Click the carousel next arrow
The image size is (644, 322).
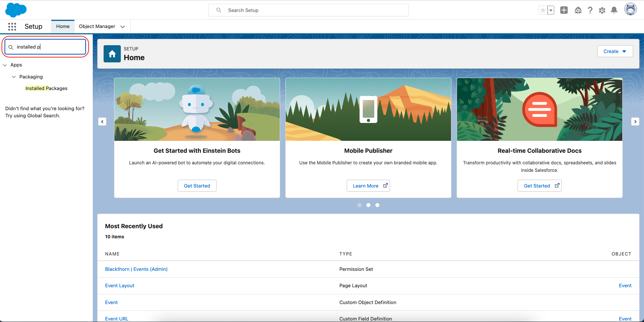tap(635, 121)
